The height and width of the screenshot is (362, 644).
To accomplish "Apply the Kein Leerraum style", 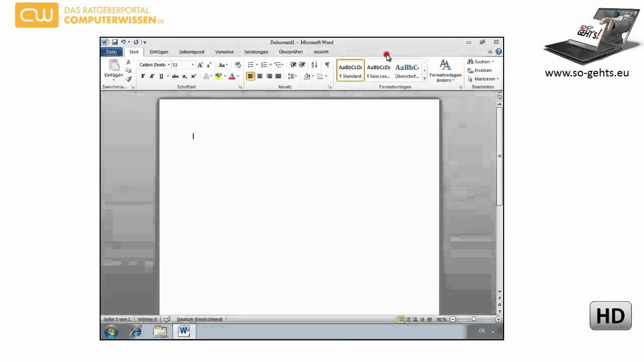I will tap(378, 71).
